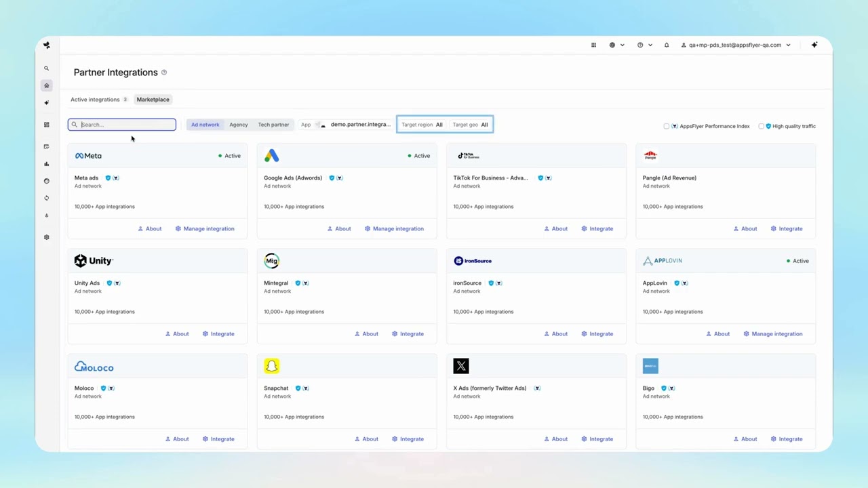Open the sidebar settings gear icon
Image resolution: width=868 pixels, height=488 pixels.
click(x=47, y=237)
